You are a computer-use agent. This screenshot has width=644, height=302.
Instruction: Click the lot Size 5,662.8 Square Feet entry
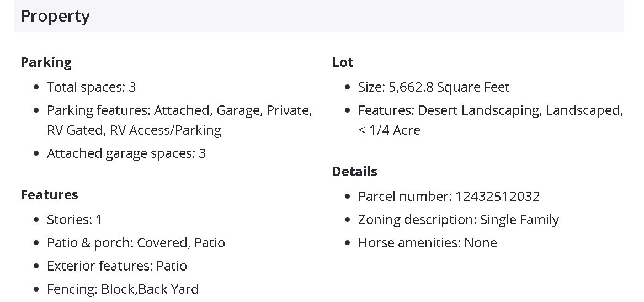pos(434,87)
